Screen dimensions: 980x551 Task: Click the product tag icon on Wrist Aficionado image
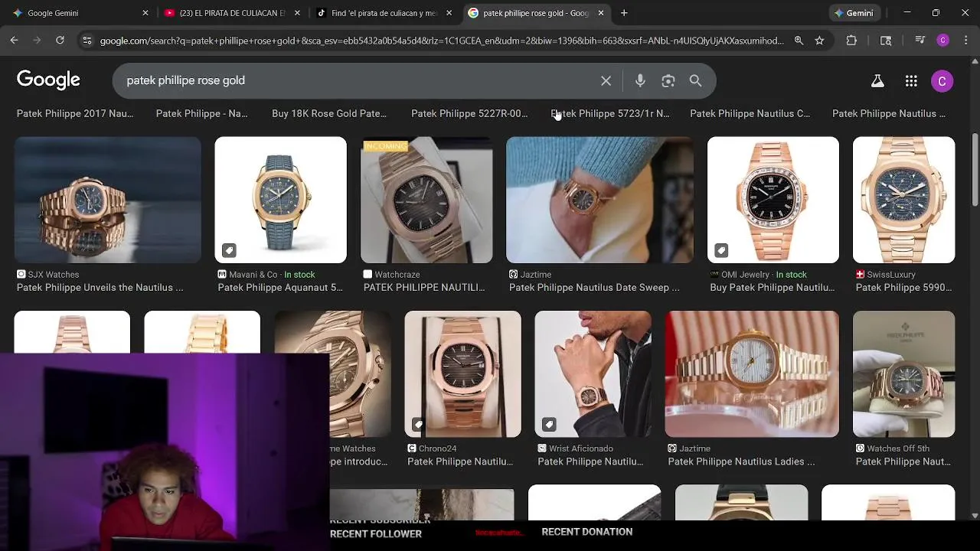point(548,424)
